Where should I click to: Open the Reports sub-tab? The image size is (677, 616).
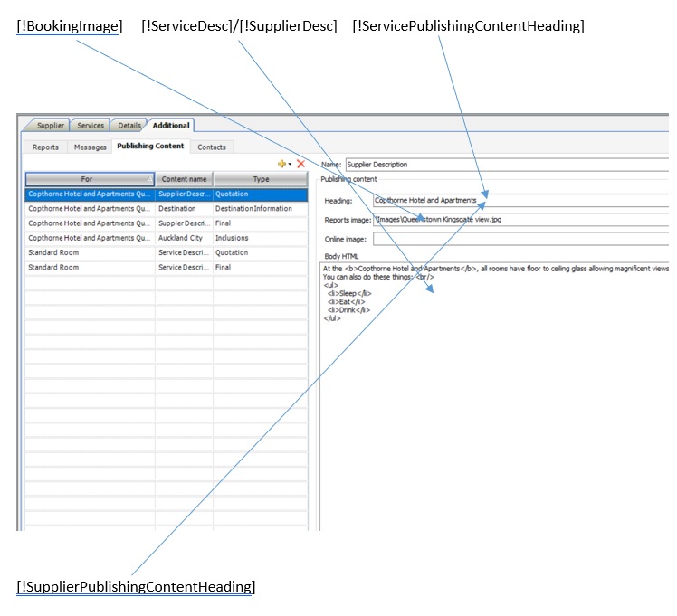45,147
